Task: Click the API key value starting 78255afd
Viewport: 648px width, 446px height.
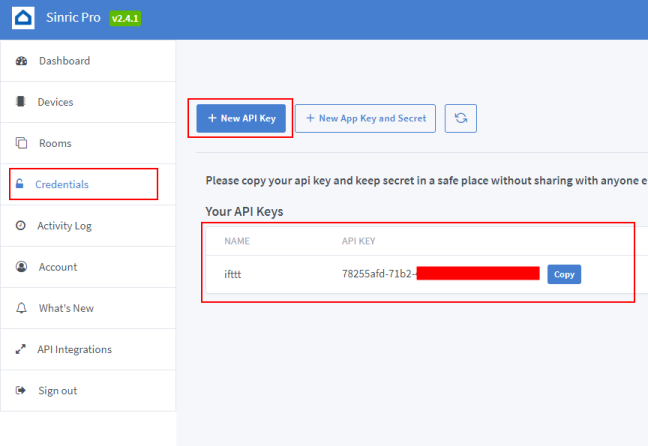Action: click(x=378, y=274)
